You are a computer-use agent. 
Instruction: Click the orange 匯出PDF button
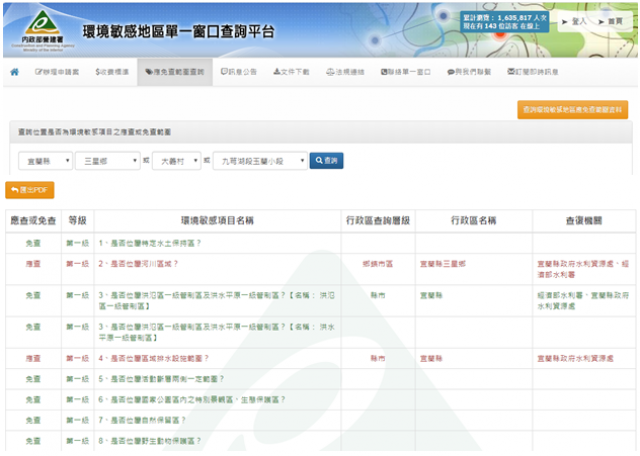tap(29, 190)
